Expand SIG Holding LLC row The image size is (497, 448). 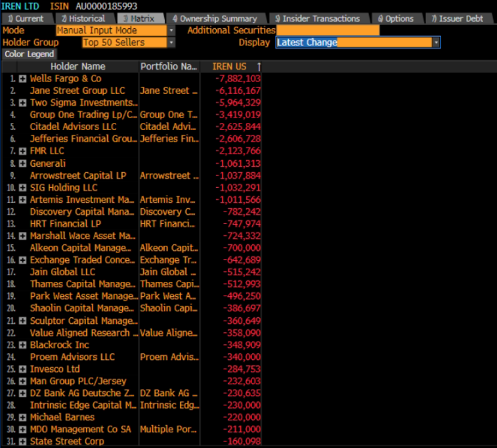coord(22,188)
